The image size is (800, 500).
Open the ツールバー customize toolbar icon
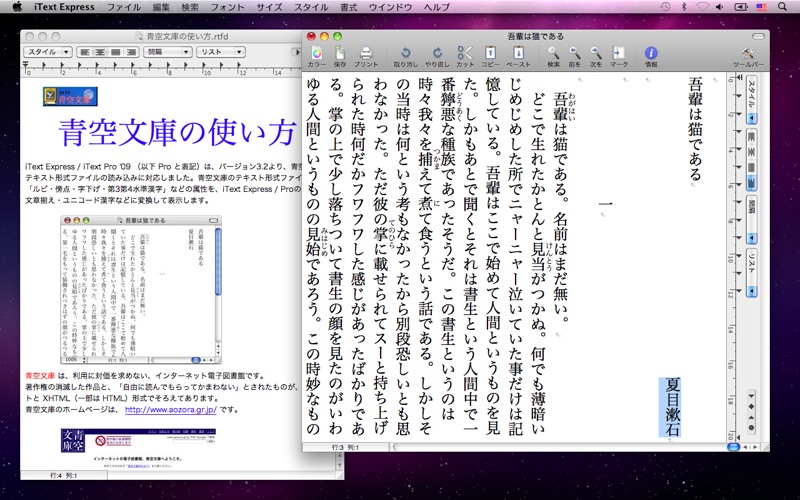click(x=748, y=53)
